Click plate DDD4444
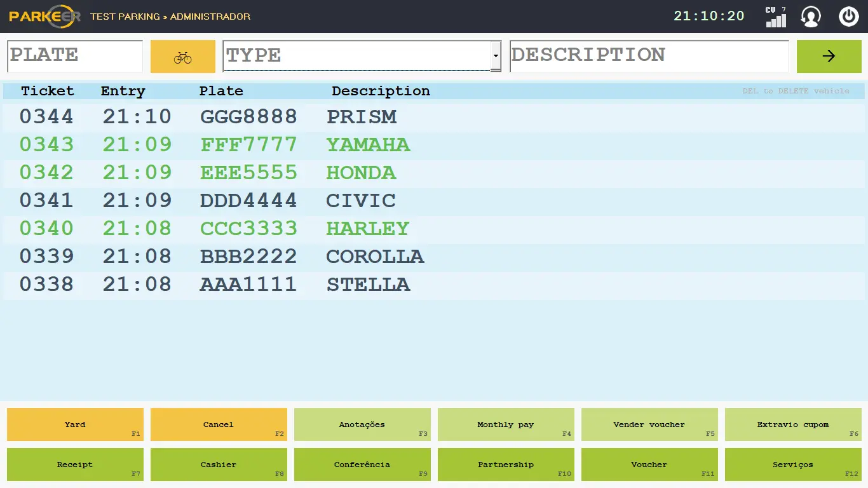Screen dimensions: 868x488 [x=248, y=201]
